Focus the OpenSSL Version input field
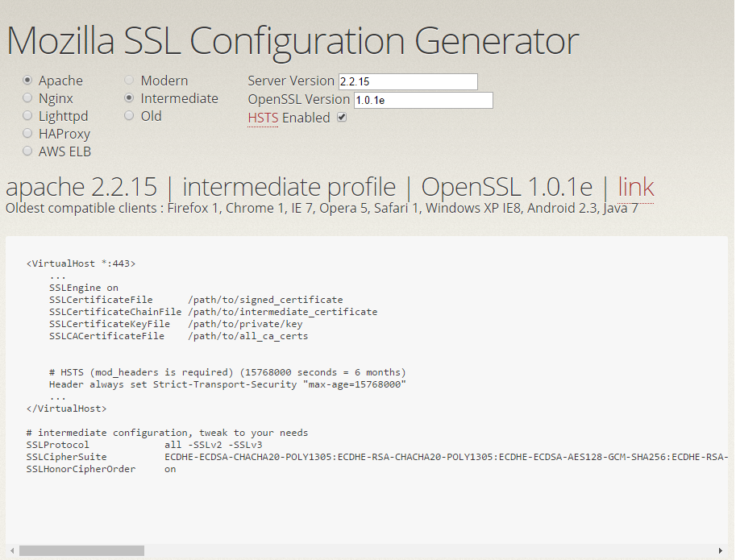736x560 pixels. [x=423, y=101]
